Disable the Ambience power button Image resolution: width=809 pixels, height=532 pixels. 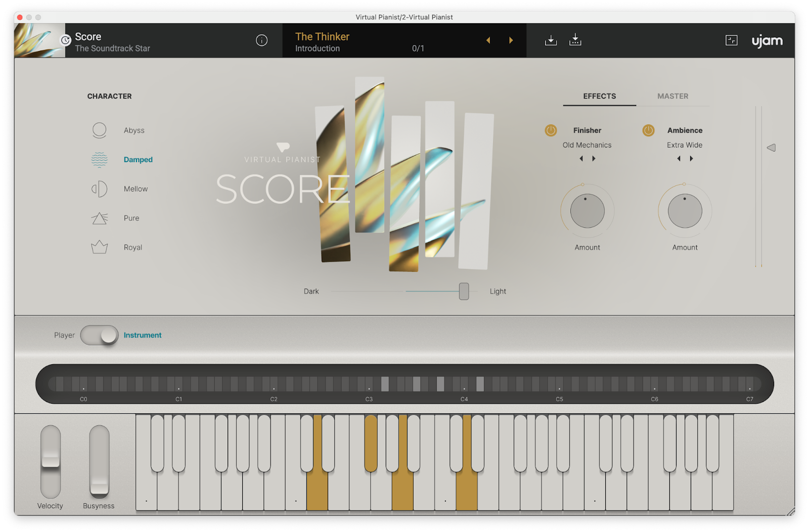648,130
